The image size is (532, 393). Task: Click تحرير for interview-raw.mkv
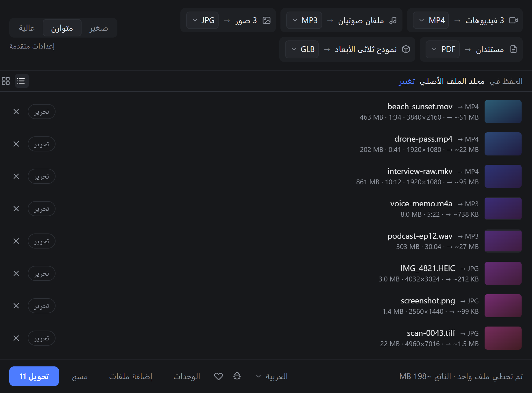click(x=42, y=176)
